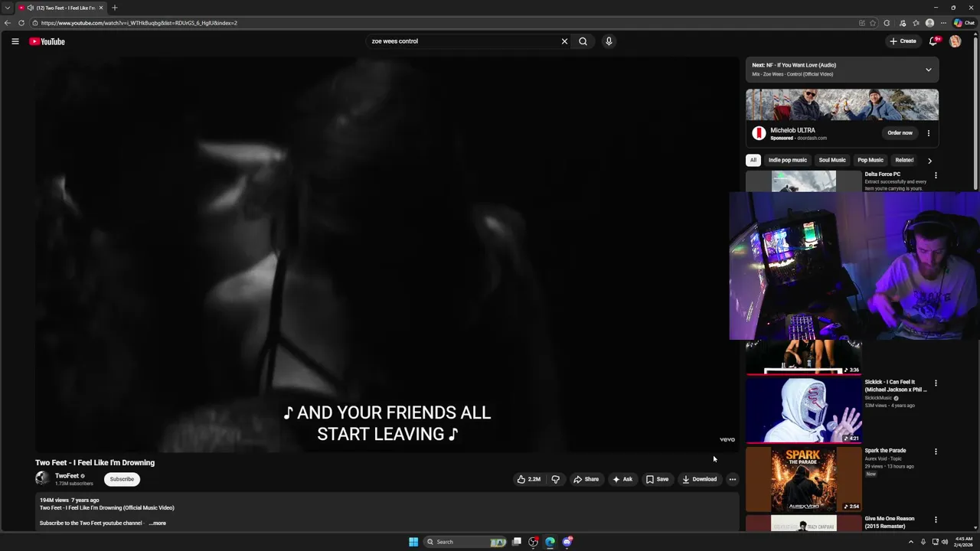Open the TwoFeet channel avatar
980x551 pixels.
(42, 479)
